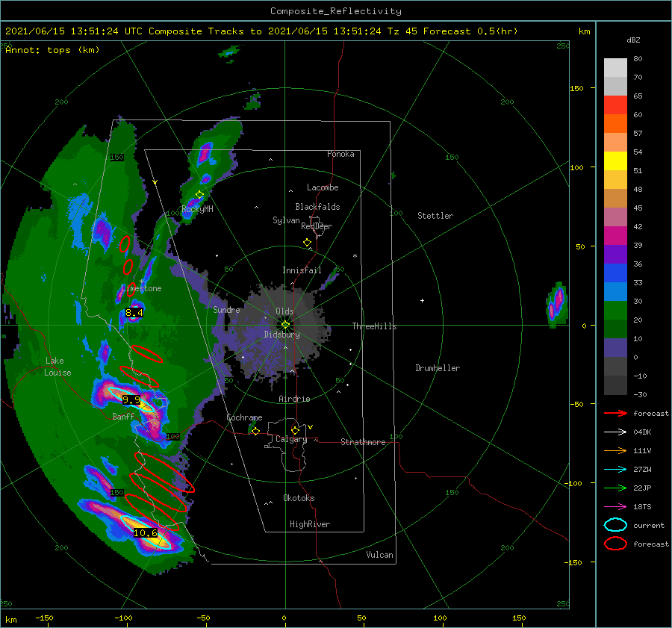The image size is (672, 628).
Task: Click the Okotoks town label
Action: click(299, 497)
